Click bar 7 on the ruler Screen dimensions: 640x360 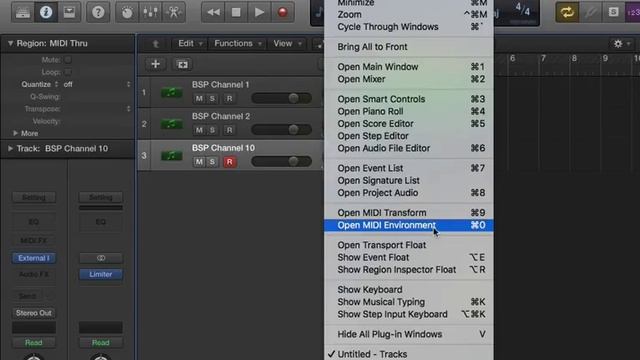click(543, 58)
